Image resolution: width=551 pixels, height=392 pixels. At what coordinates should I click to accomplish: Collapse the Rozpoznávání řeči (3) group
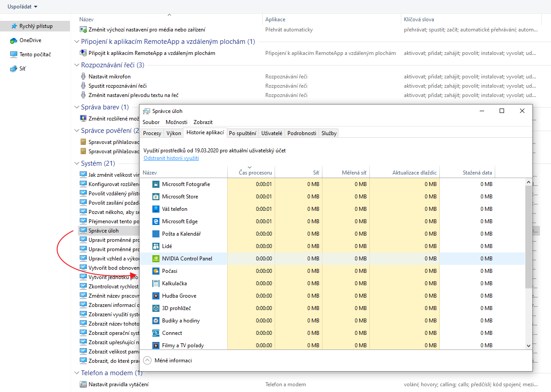coord(77,65)
